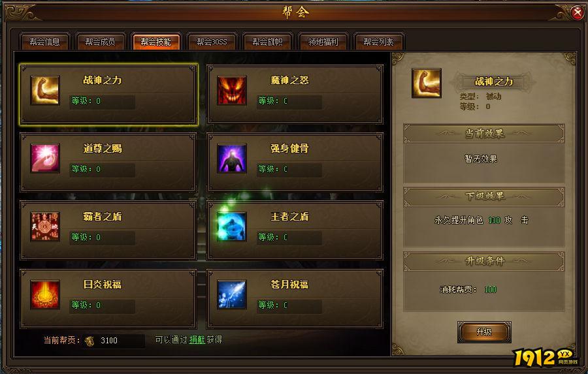
Task: Click the 升级 upgrade button
Action: pyautogui.click(x=484, y=332)
